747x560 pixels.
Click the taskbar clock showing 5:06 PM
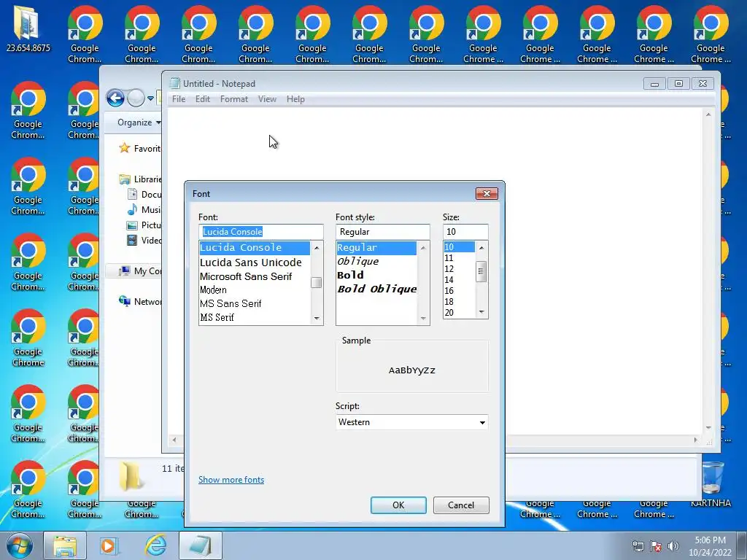(709, 546)
